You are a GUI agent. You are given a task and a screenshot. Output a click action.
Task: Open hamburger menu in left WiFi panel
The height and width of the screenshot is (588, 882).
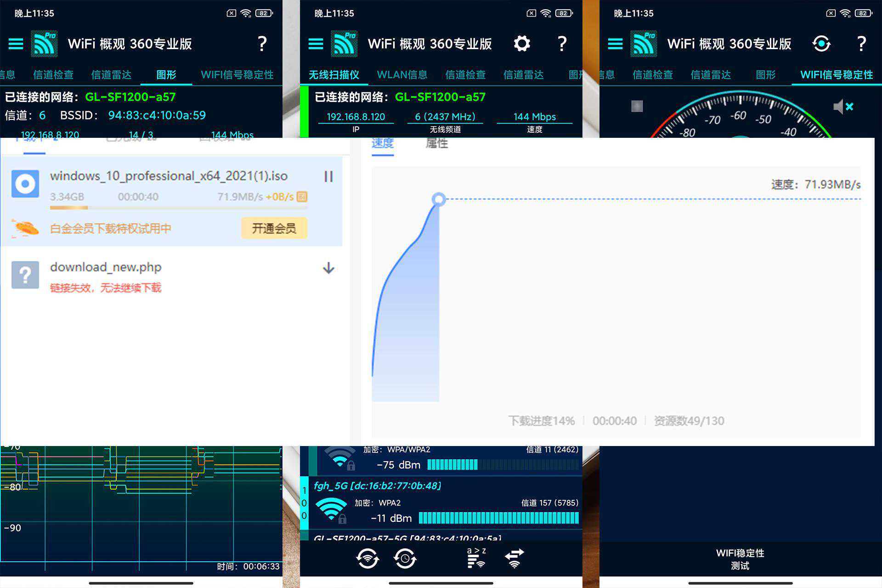click(x=16, y=44)
